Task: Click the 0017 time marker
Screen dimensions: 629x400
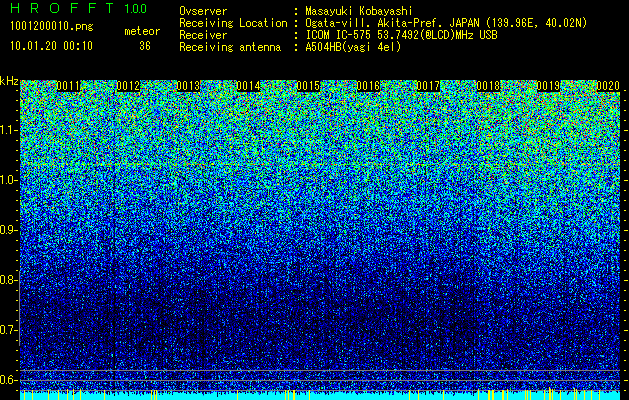Action: [x=428, y=86]
